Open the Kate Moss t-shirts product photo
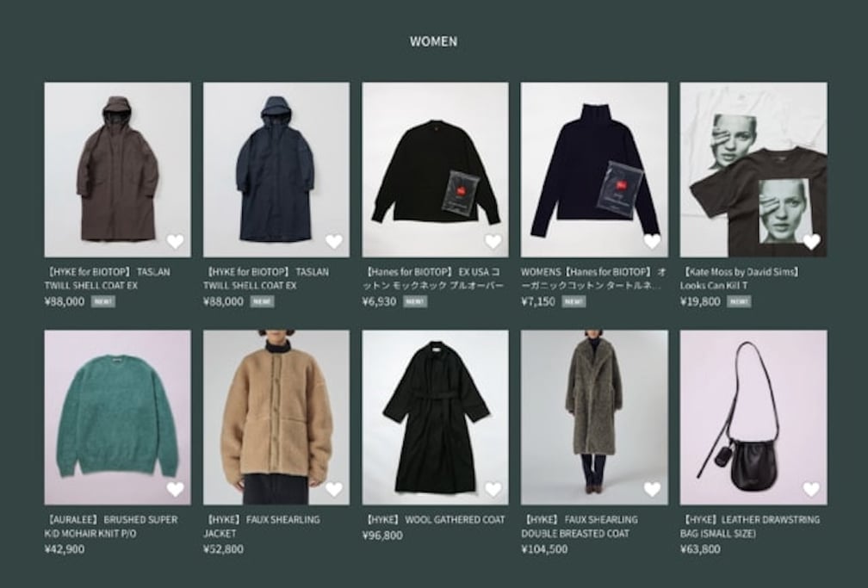Viewport: 868px width, 588px height. 753,170
